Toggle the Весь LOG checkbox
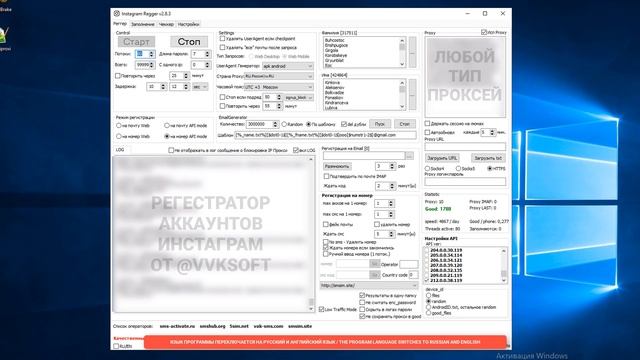The width and height of the screenshot is (640, 360). 296,150
